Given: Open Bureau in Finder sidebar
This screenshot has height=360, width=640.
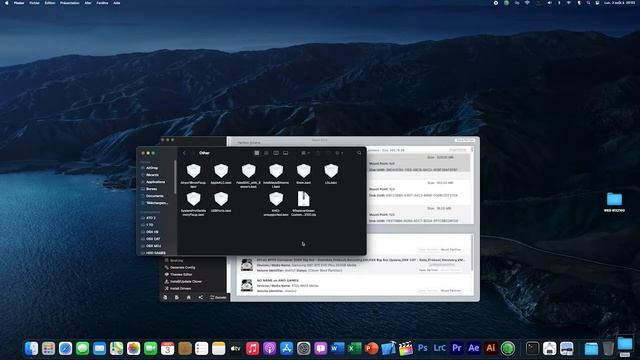Looking at the screenshot, I should pyautogui.click(x=151, y=189).
